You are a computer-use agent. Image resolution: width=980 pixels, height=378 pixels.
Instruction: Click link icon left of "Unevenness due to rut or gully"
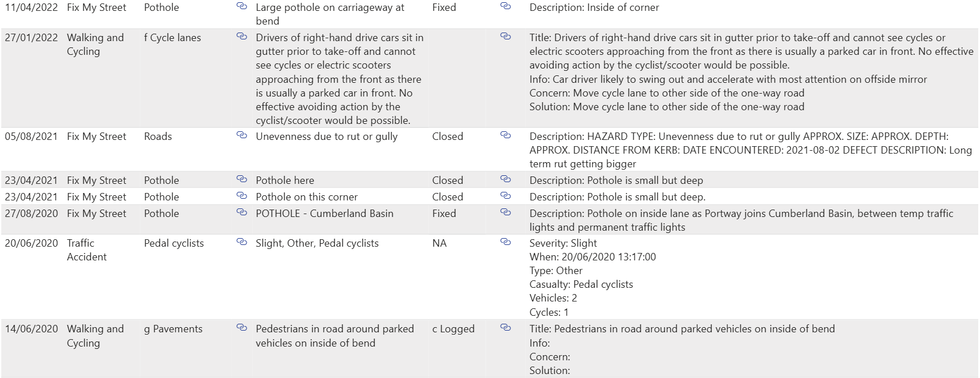[242, 135]
